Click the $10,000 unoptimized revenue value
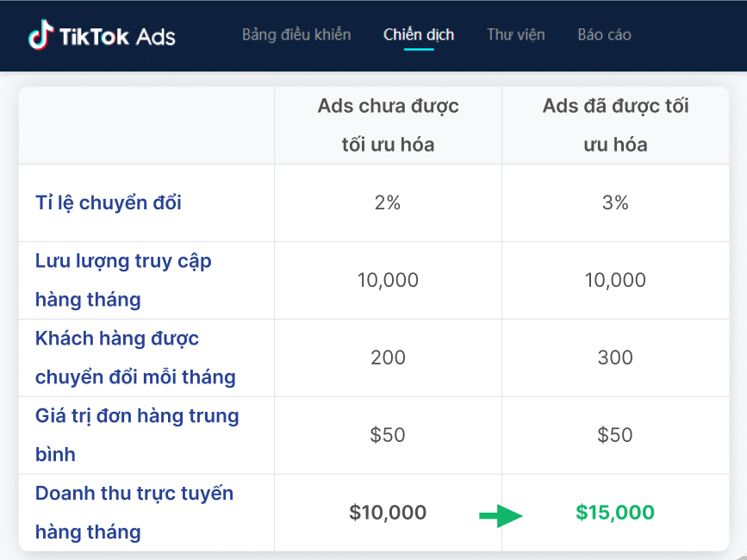 388,513
